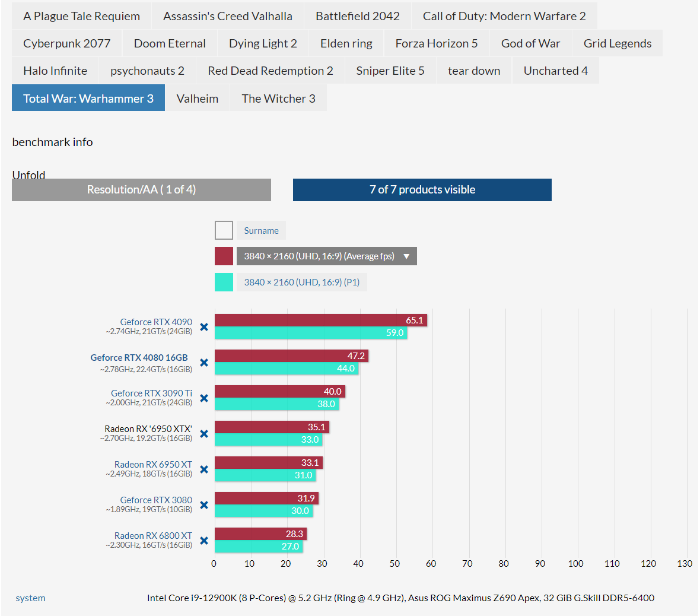Remove Radeon RX '6950 XTX' via X icon

tap(204, 434)
